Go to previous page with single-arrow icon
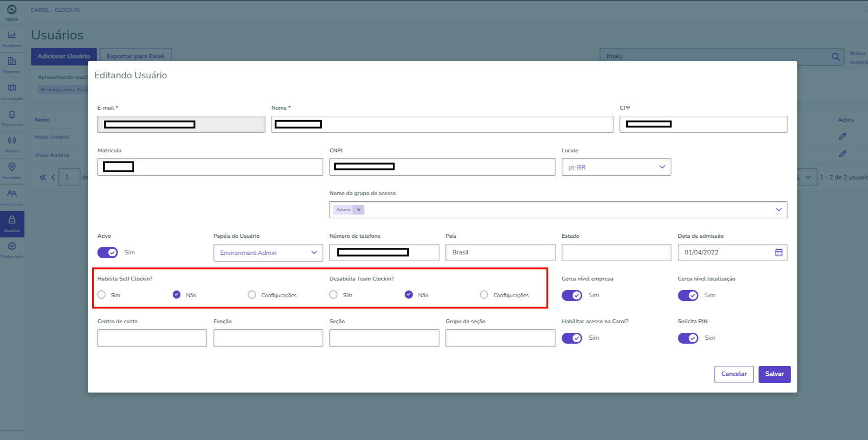The width and height of the screenshot is (868, 440). coord(53,177)
